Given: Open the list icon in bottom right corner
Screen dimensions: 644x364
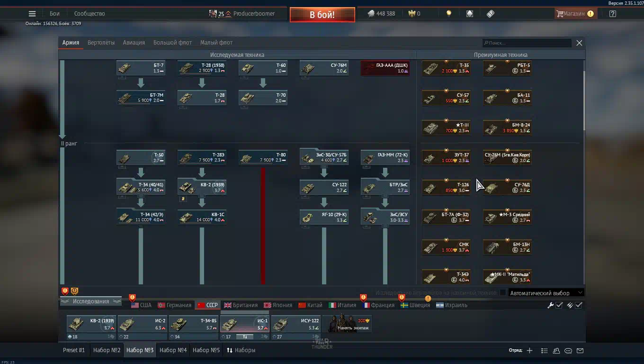Looking at the screenshot, I should click(x=545, y=351).
